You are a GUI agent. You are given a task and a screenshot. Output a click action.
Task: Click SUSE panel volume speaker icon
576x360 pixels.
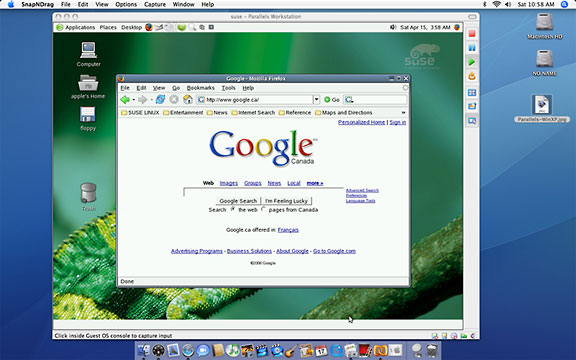pyautogui.click(x=393, y=27)
